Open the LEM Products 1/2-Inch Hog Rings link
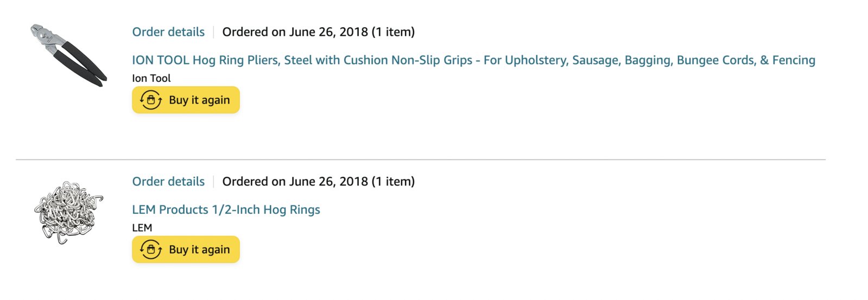 point(226,210)
